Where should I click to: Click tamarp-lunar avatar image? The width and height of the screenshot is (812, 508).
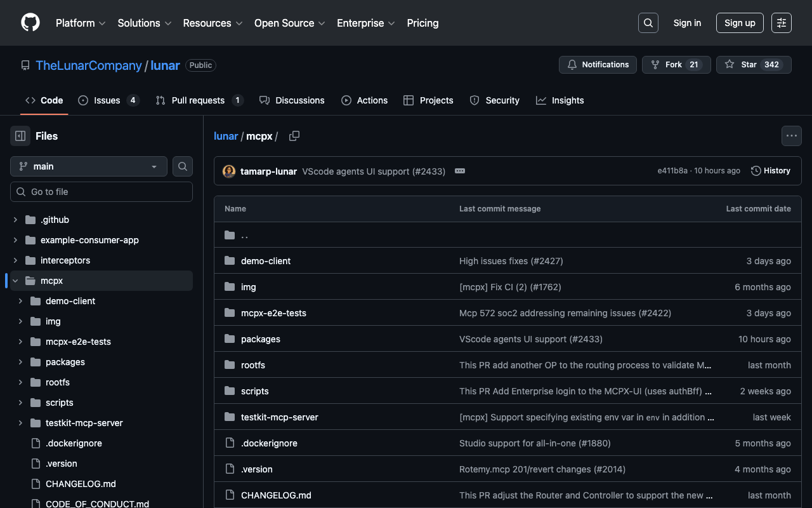(x=229, y=171)
